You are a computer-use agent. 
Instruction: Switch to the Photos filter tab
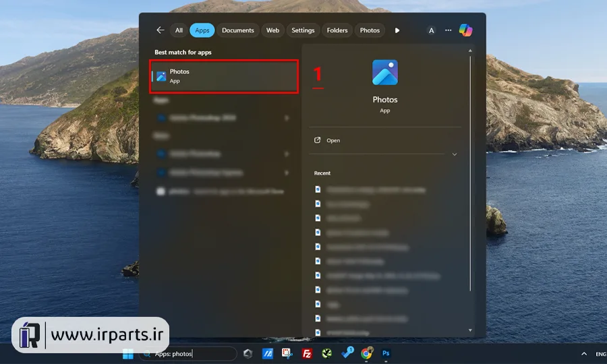coord(370,30)
